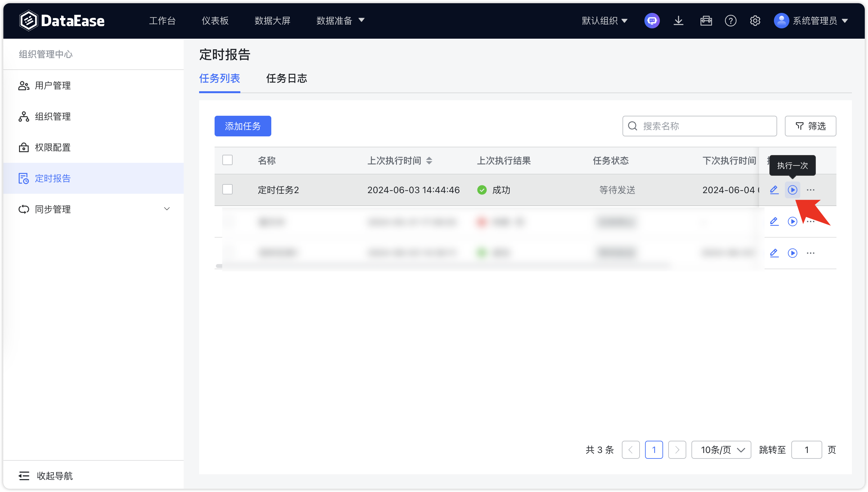Click the 下次执行时间 column header
This screenshot has width=868, height=492.
click(729, 161)
